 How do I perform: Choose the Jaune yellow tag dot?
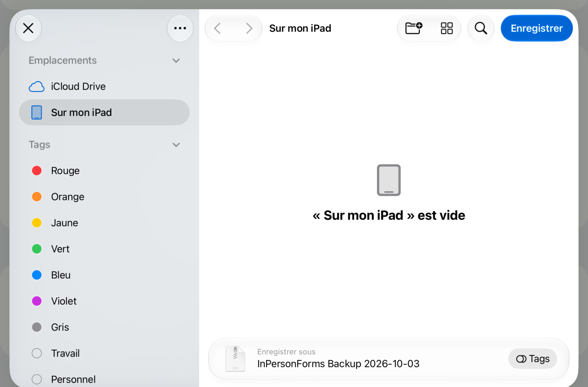37,223
